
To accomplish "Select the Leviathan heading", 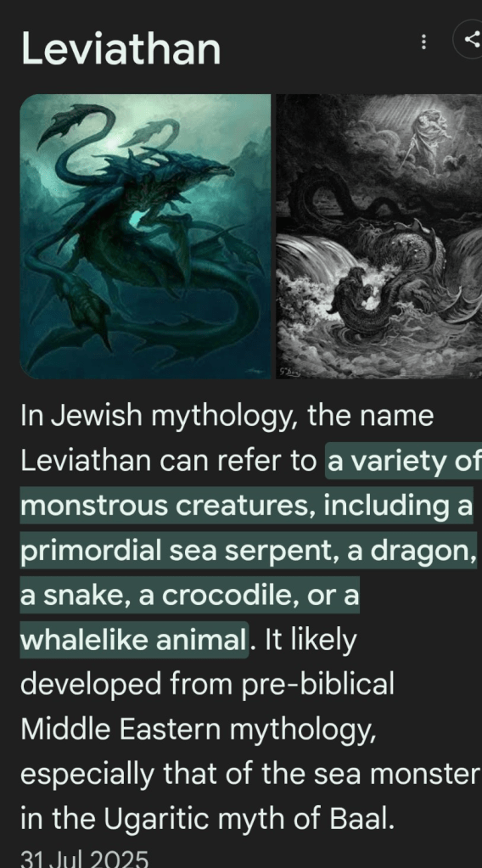I will pos(120,48).
